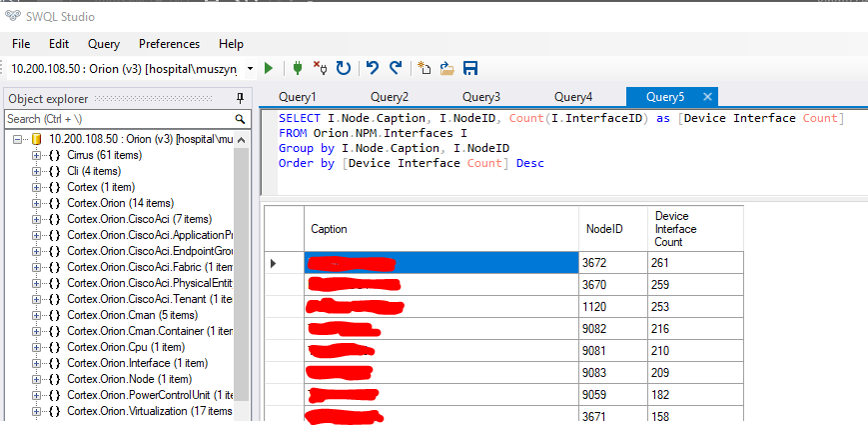Click the interface count cell 253
The image size is (868, 425).
pyautogui.click(x=695, y=307)
